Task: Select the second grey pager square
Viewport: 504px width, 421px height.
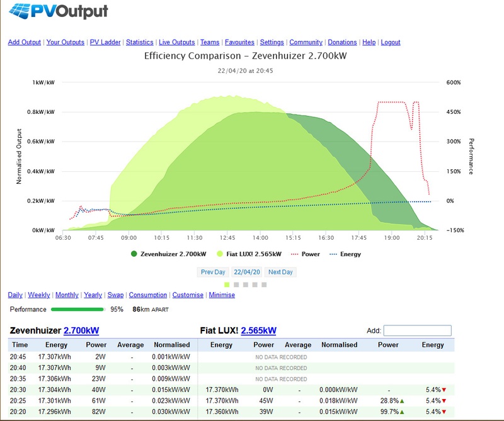Action: pos(236,284)
